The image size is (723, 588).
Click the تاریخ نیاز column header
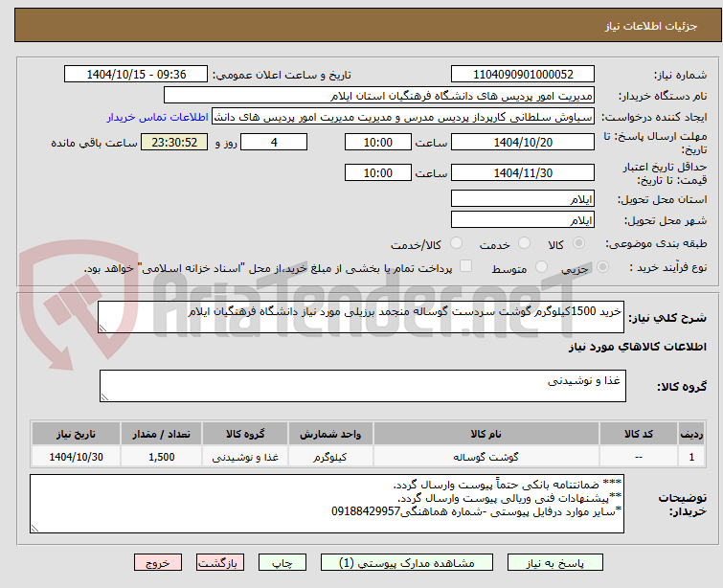coord(76,434)
